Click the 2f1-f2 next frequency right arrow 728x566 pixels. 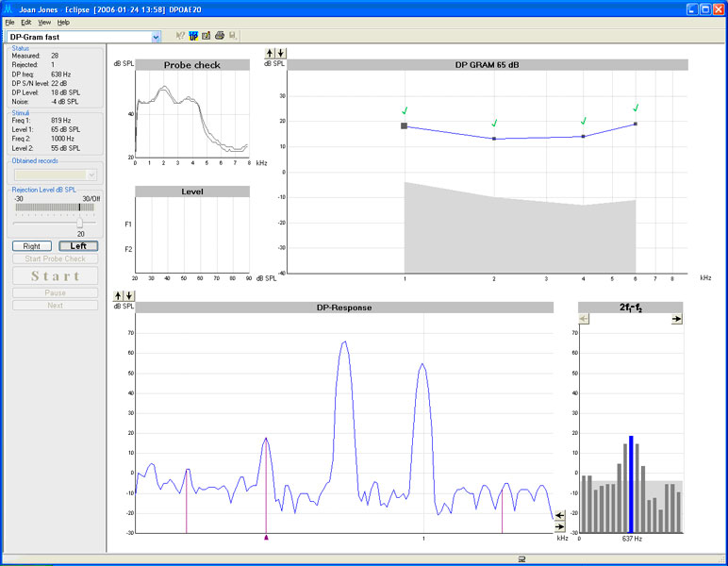pyautogui.click(x=677, y=319)
